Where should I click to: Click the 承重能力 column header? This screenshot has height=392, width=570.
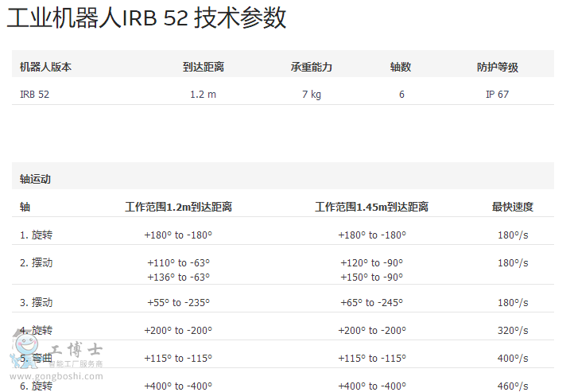click(x=312, y=67)
